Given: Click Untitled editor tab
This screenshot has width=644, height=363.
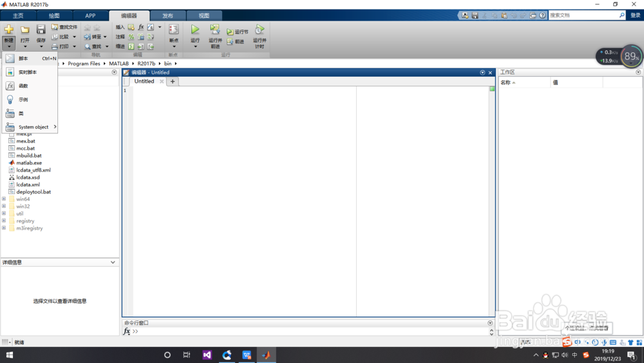Looking at the screenshot, I should (144, 81).
